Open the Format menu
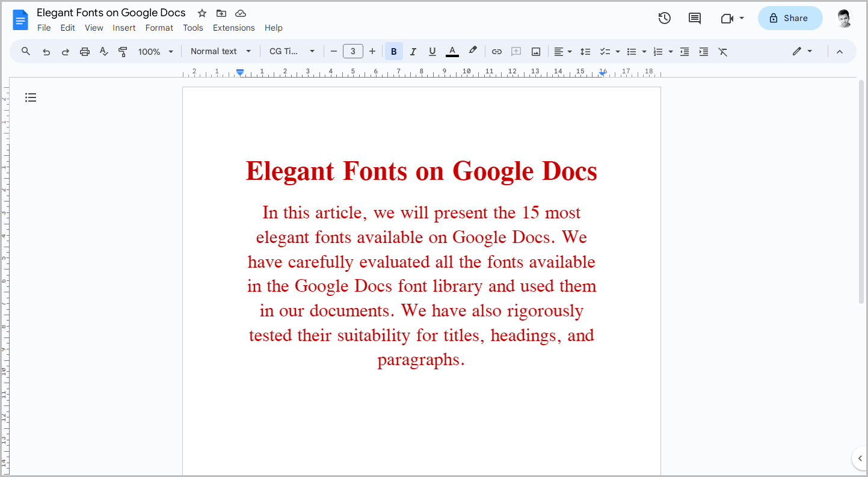The width and height of the screenshot is (868, 477). (x=159, y=28)
